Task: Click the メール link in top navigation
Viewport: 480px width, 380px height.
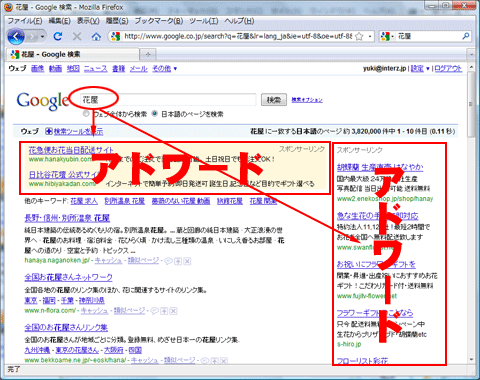Action: pyautogui.click(x=138, y=68)
